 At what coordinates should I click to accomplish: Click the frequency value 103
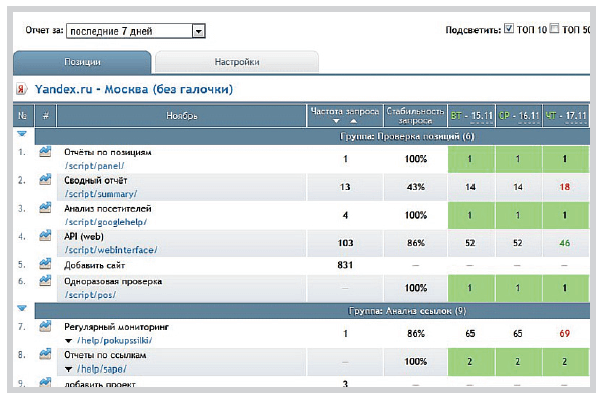[x=345, y=243]
